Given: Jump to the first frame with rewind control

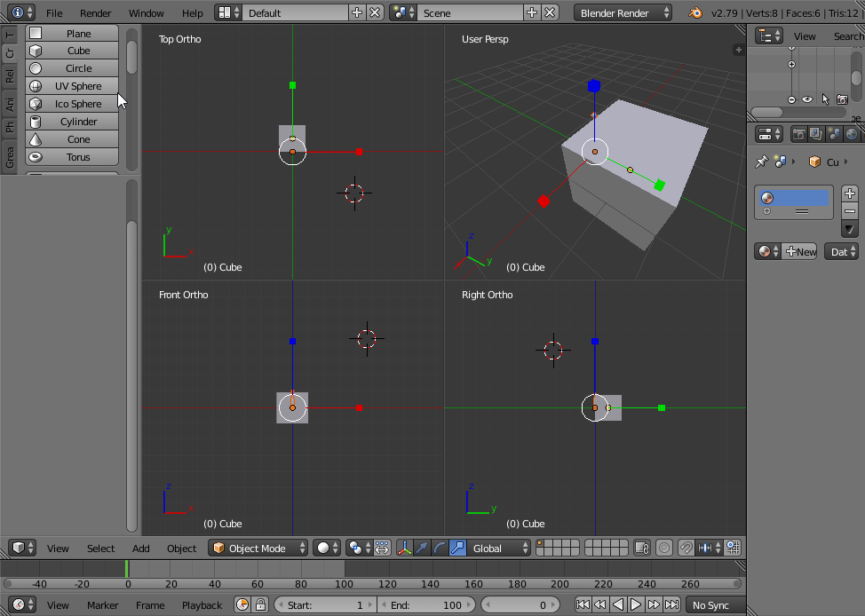Looking at the screenshot, I should 583,604.
